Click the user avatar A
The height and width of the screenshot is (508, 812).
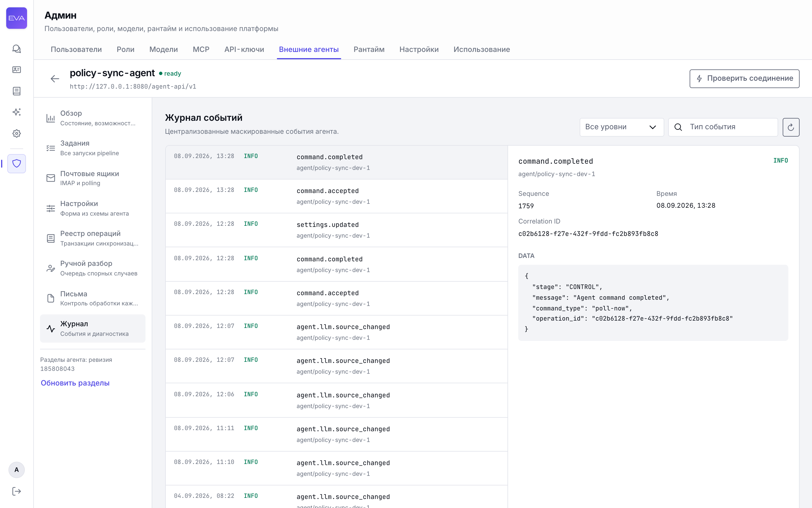[16, 470]
